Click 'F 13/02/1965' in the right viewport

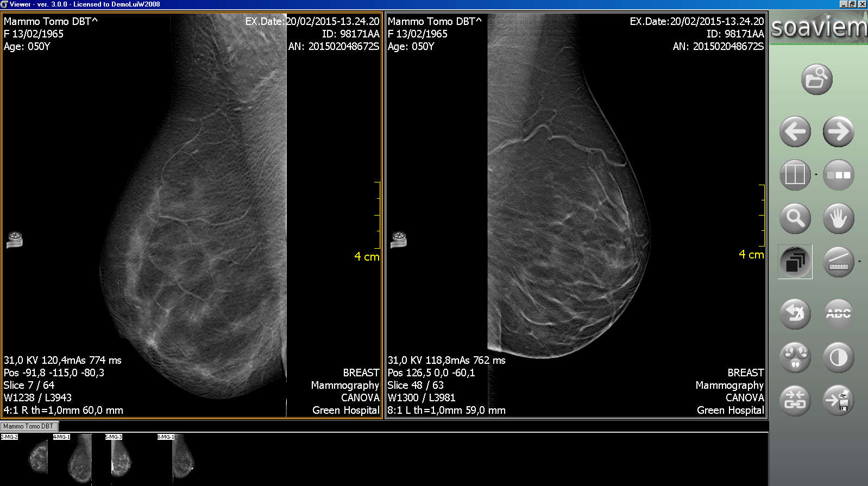[x=418, y=34]
